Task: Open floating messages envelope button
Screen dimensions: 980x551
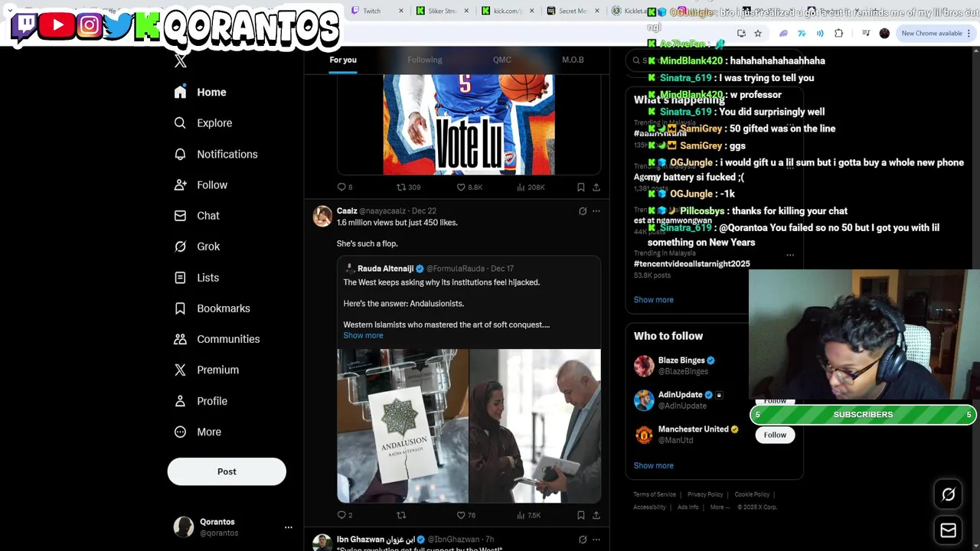Action: tap(948, 530)
